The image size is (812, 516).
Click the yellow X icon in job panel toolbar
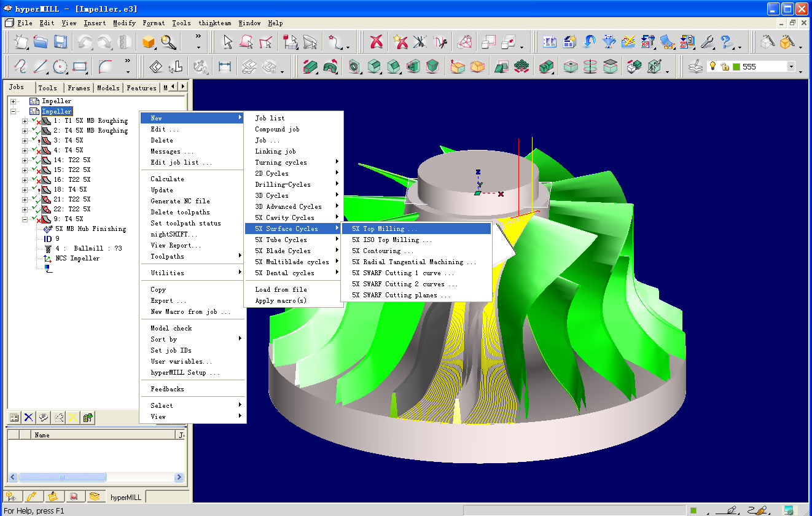[x=72, y=418]
